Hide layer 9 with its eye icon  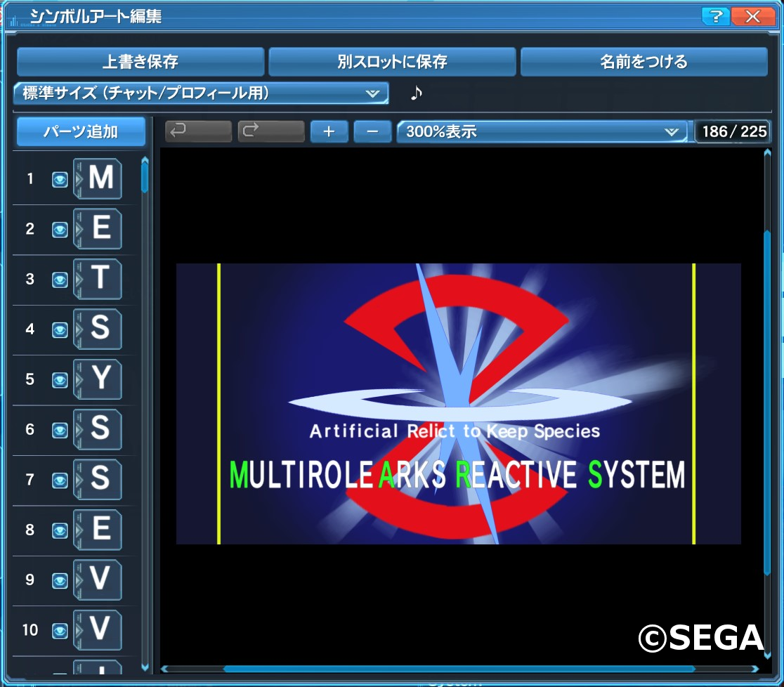point(60,581)
